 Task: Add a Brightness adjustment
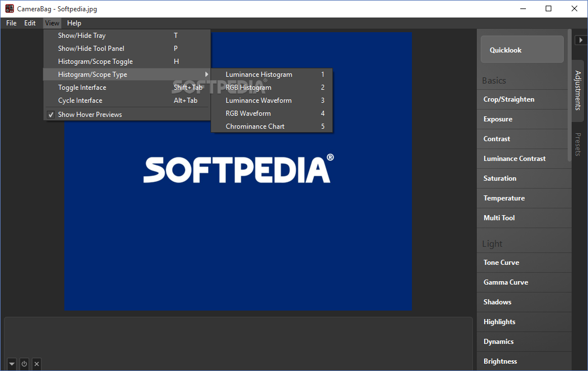[x=524, y=361]
